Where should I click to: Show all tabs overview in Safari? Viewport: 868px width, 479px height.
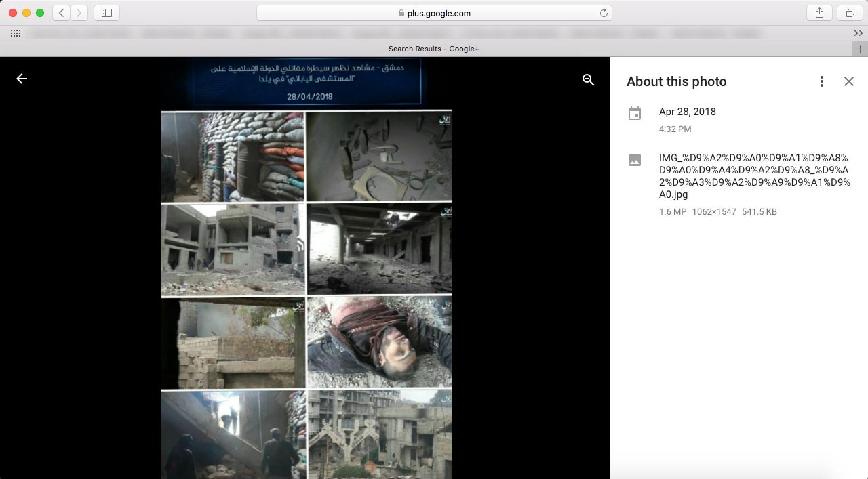pyautogui.click(x=849, y=13)
